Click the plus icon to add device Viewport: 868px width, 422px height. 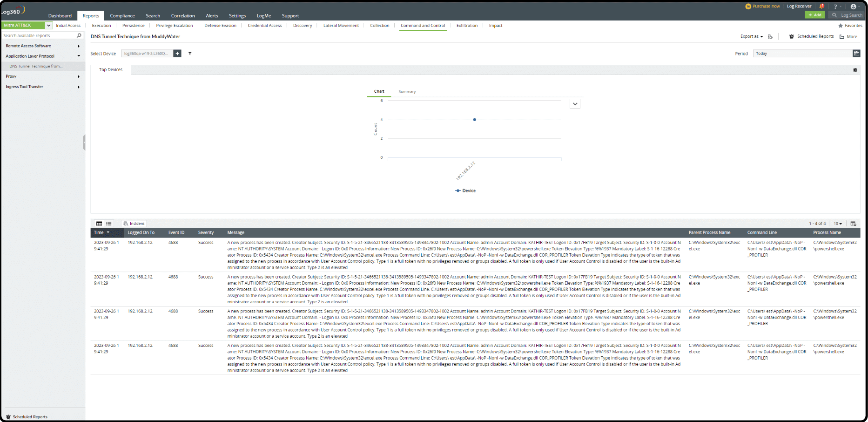pos(177,54)
